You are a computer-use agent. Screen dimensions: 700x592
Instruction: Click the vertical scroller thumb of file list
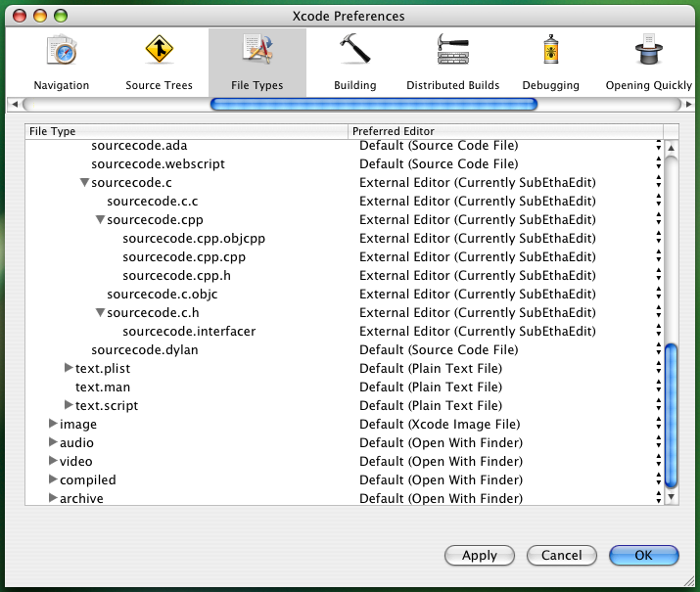pyautogui.click(x=671, y=416)
